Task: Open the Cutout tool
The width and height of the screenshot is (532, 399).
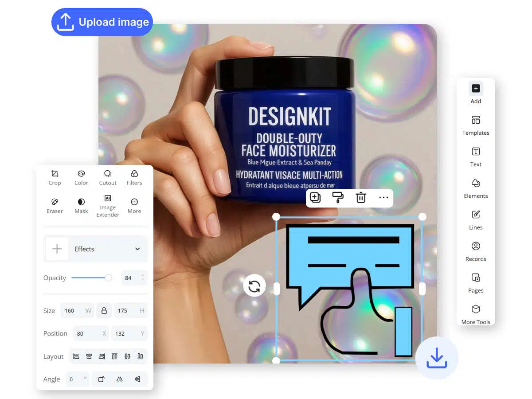Action: click(108, 177)
